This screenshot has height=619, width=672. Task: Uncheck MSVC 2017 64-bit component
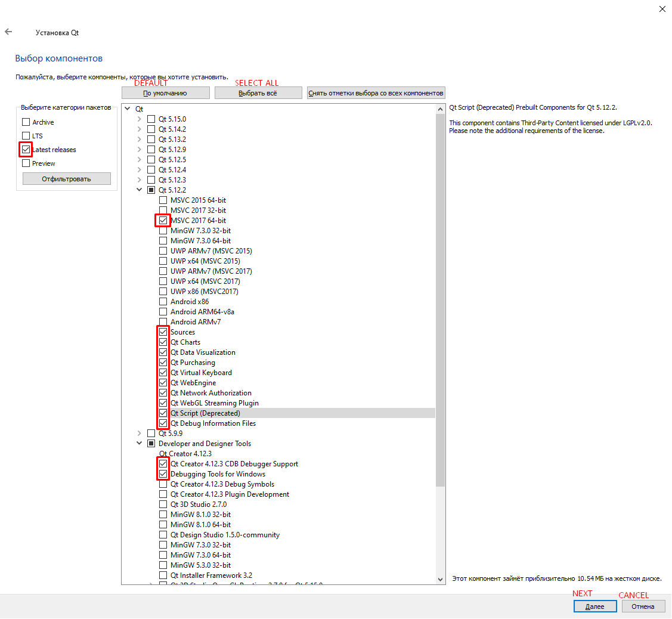(x=163, y=220)
